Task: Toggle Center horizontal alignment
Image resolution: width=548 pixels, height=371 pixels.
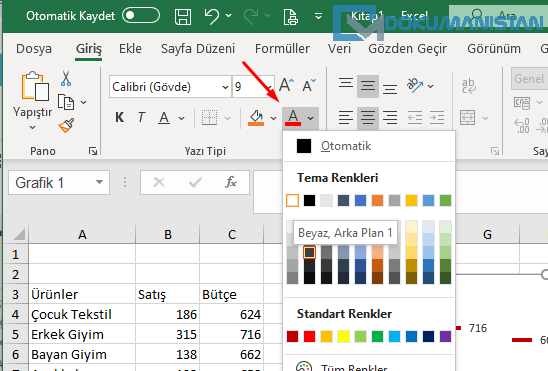Action: pos(368,118)
